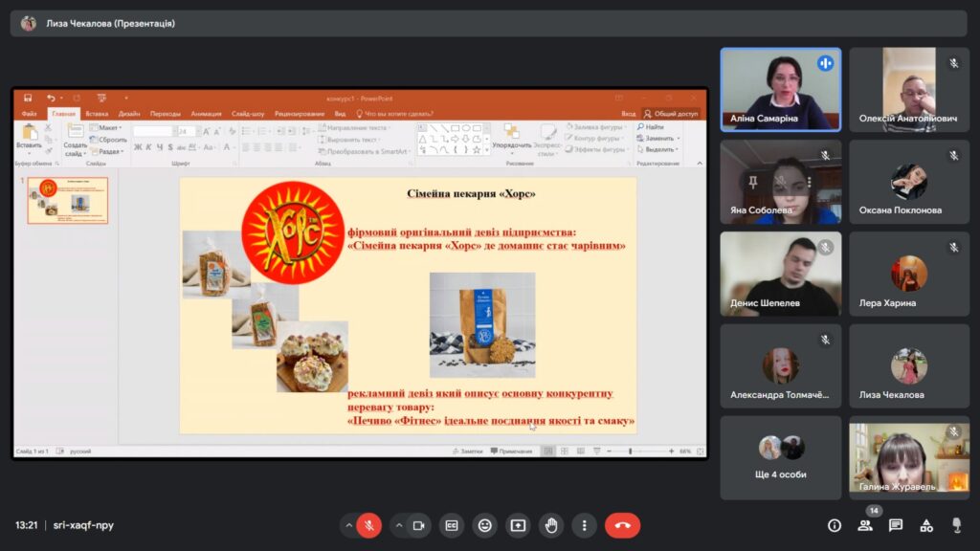The width and height of the screenshot is (980, 551).
Task: Toggle underline Ч formatting
Action: pyautogui.click(x=160, y=147)
